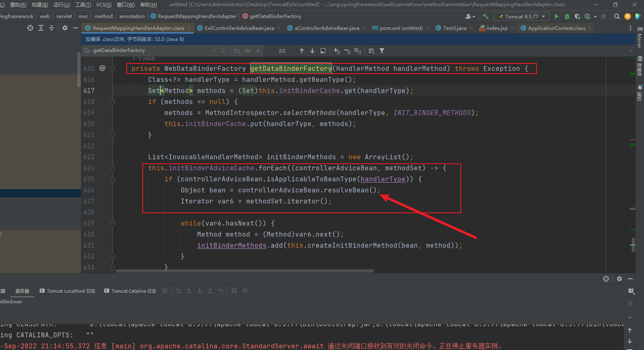Expand all in project panel

(41, 28)
